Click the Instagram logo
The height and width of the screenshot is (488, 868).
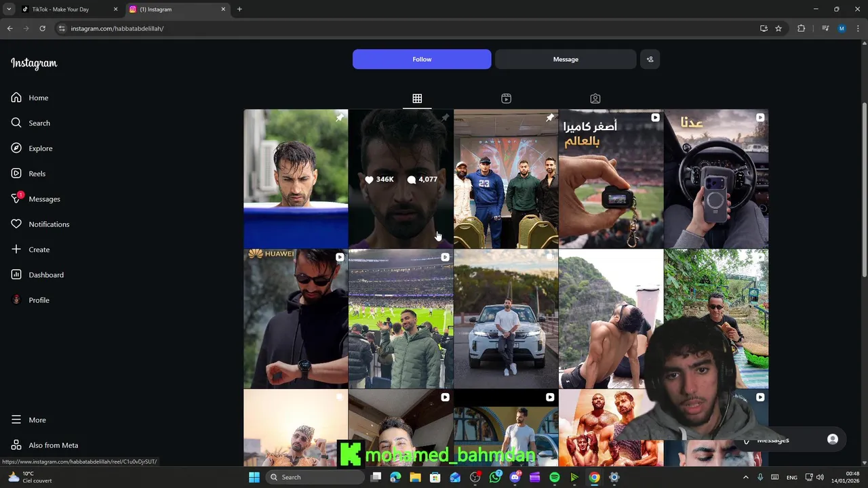[34, 63]
